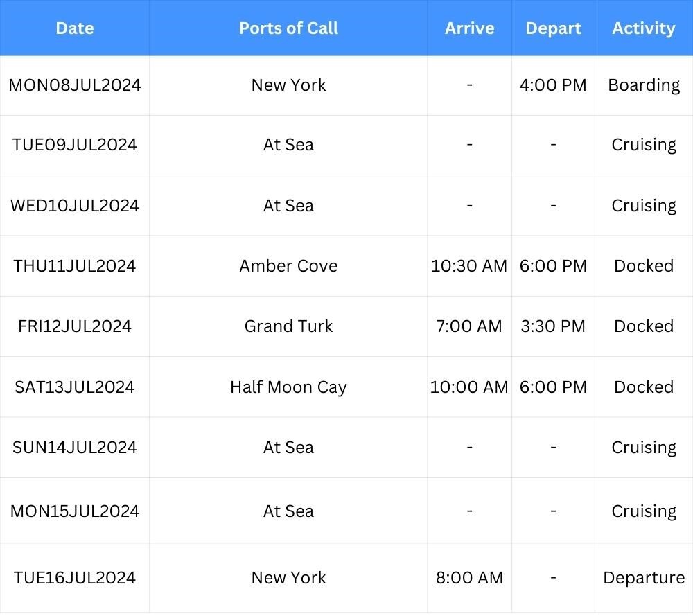Viewport: 693px width, 616px height.
Task: Click the Grand Turk port cell
Action: pos(288,326)
